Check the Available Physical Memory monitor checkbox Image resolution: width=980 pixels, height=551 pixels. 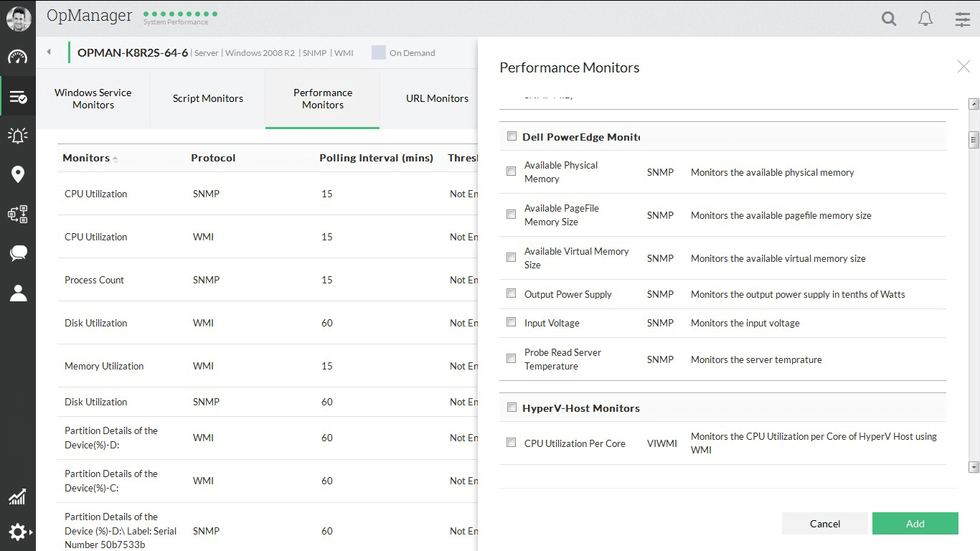(512, 171)
